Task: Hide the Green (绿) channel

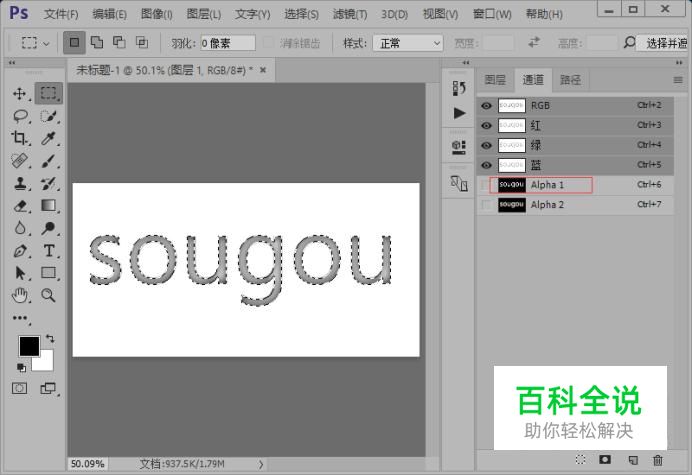Action: (486, 146)
